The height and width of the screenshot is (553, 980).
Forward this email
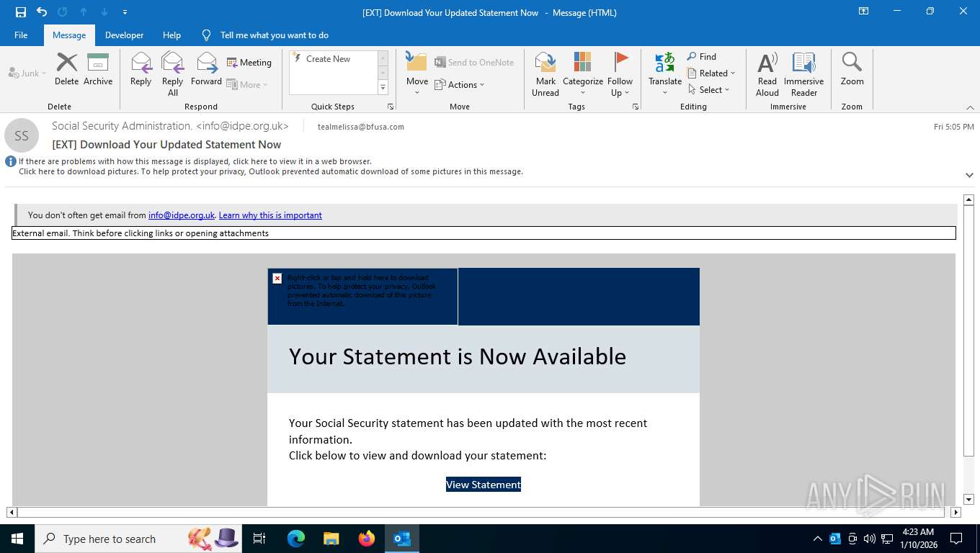point(206,69)
